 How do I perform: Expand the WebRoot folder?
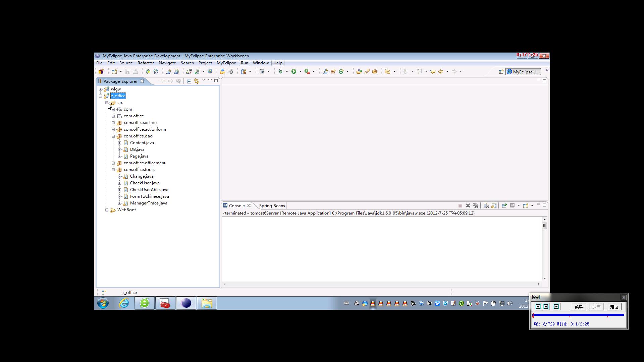tap(107, 210)
